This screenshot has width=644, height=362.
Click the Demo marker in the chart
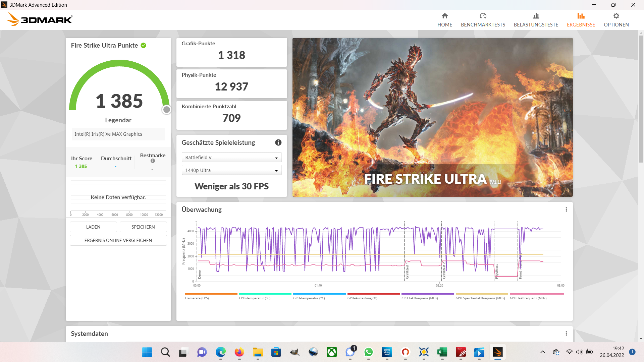(200, 274)
